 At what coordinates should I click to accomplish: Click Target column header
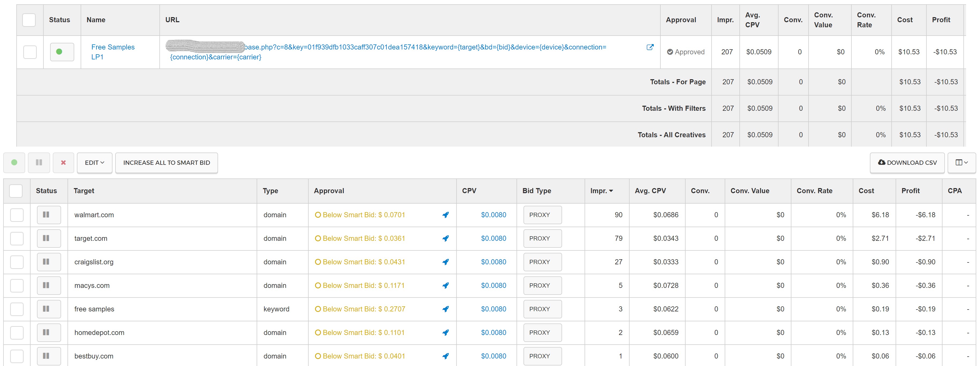click(84, 191)
